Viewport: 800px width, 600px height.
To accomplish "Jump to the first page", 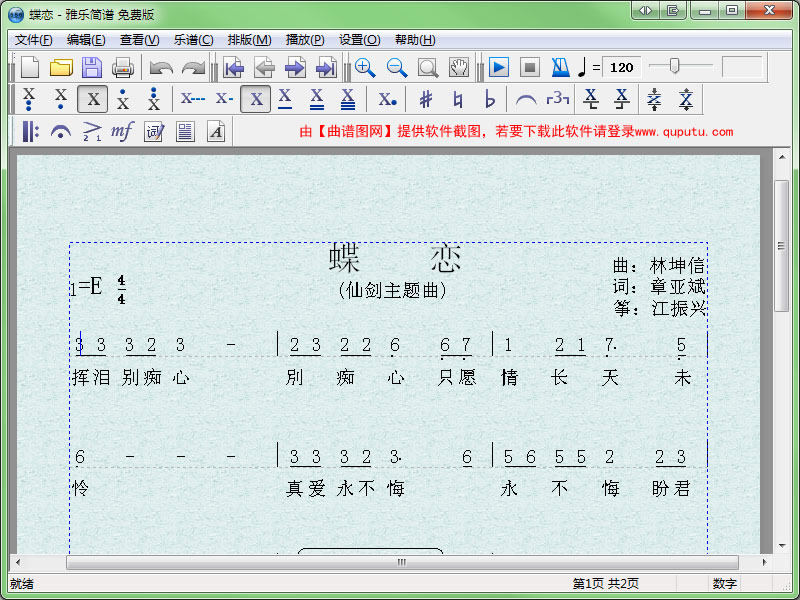I will pos(234,67).
